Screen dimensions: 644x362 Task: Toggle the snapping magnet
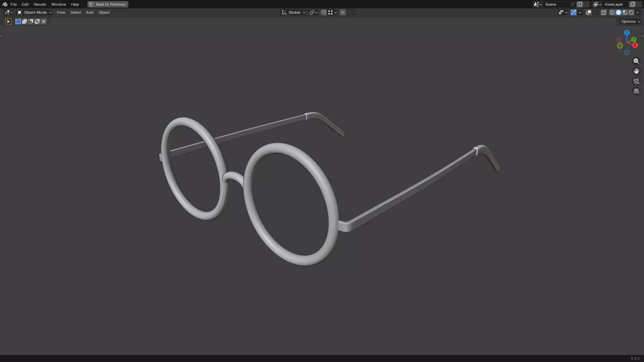(324, 12)
